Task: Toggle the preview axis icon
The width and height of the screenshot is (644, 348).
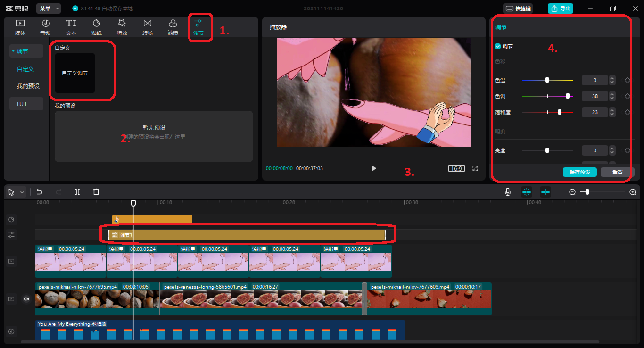Action: [545, 192]
